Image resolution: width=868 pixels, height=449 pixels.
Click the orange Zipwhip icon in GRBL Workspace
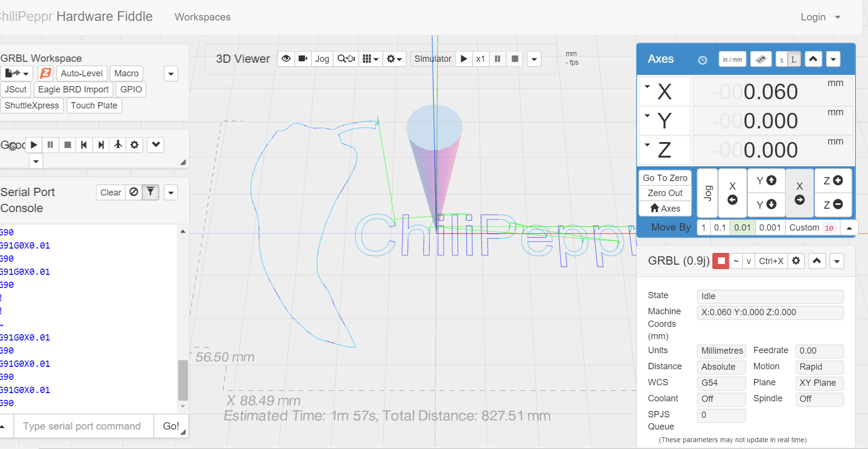click(x=45, y=73)
